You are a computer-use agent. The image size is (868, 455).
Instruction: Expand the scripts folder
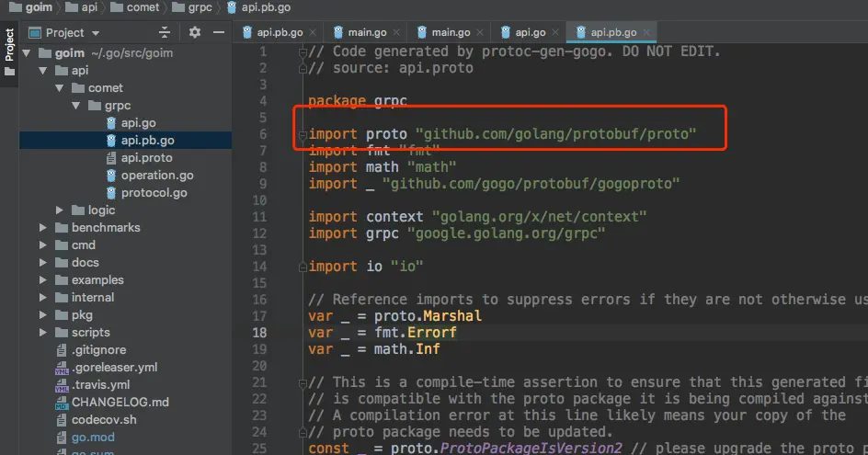(42, 332)
